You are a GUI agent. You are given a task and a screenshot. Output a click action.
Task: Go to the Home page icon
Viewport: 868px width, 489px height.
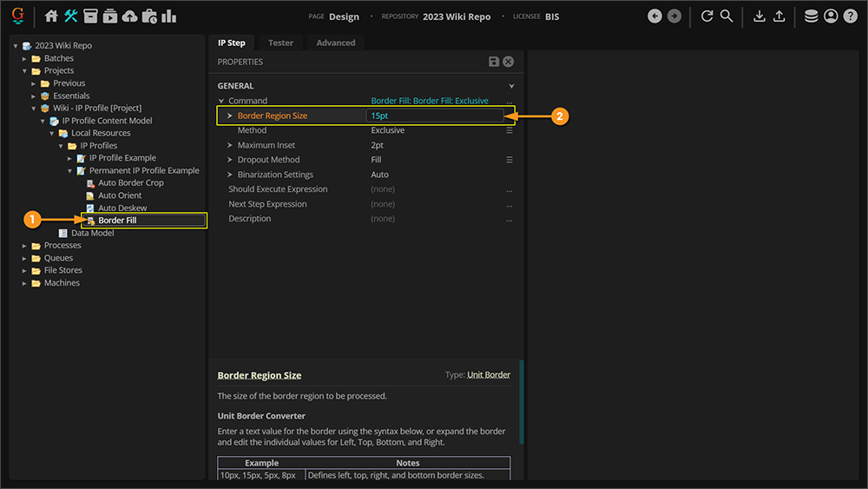click(x=51, y=17)
